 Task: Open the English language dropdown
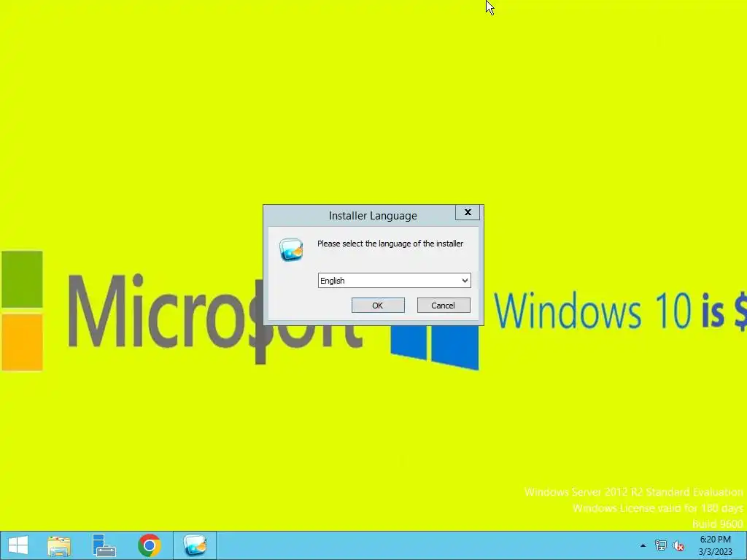pyautogui.click(x=394, y=281)
